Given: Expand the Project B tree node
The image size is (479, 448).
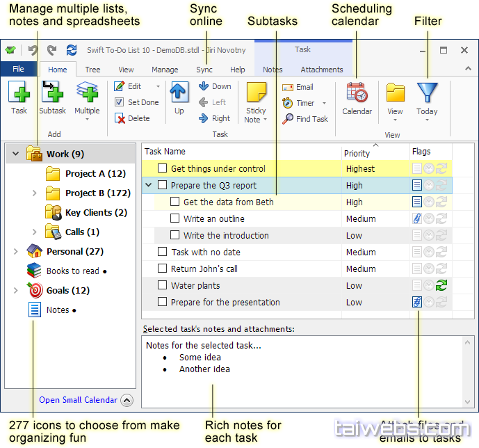Looking at the screenshot, I should pyautogui.click(x=34, y=193).
